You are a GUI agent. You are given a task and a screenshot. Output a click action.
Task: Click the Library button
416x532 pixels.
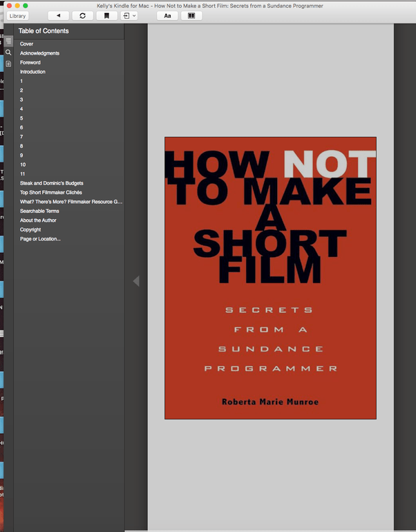coord(18,16)
